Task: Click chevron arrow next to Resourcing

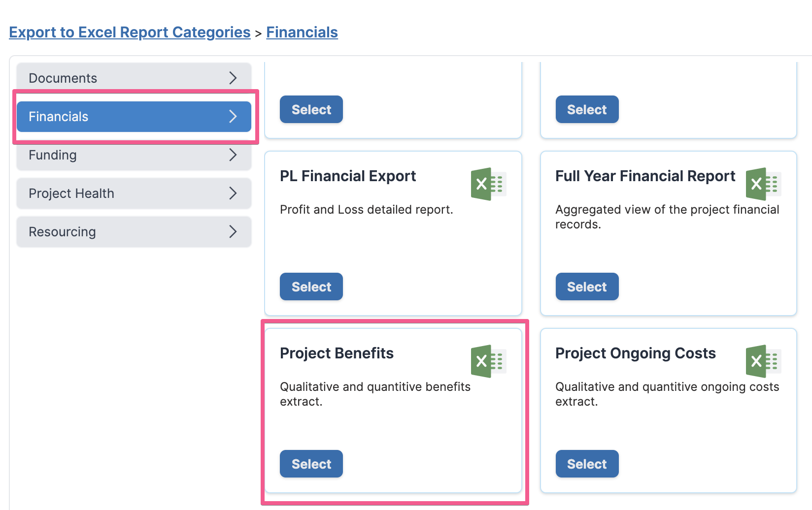Action: (x=233, y=231)
